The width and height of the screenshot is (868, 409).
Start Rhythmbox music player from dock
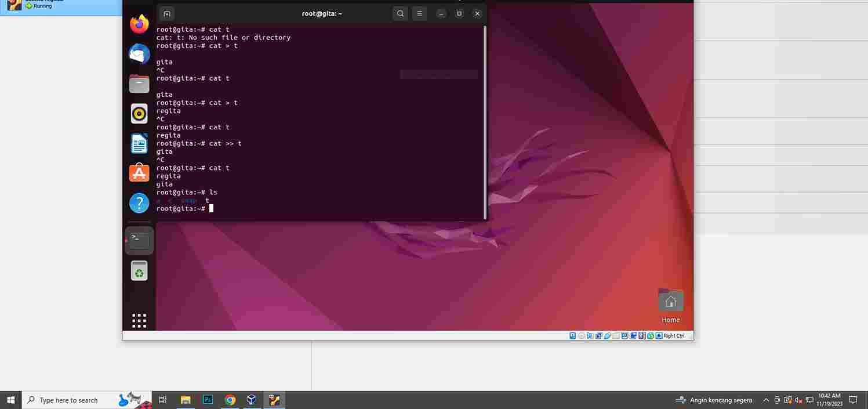[139, 114]
